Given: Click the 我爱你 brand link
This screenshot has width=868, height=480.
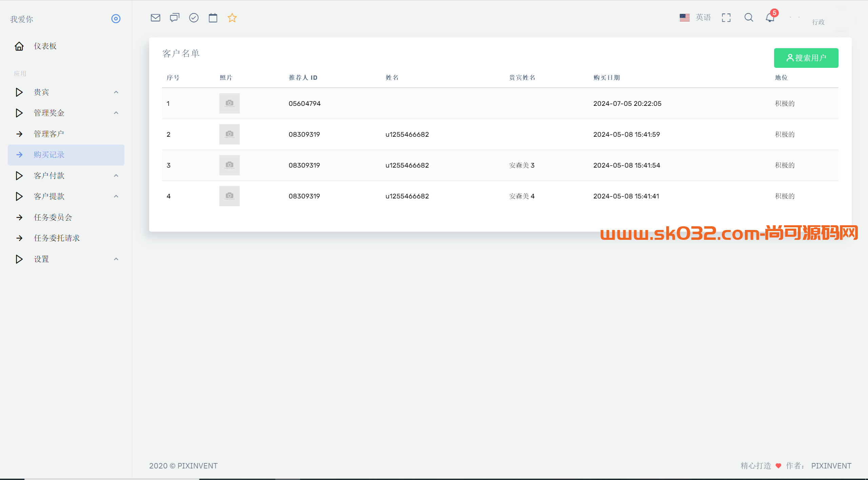Looking at the screenshot, I should click(x=22, y=19).
